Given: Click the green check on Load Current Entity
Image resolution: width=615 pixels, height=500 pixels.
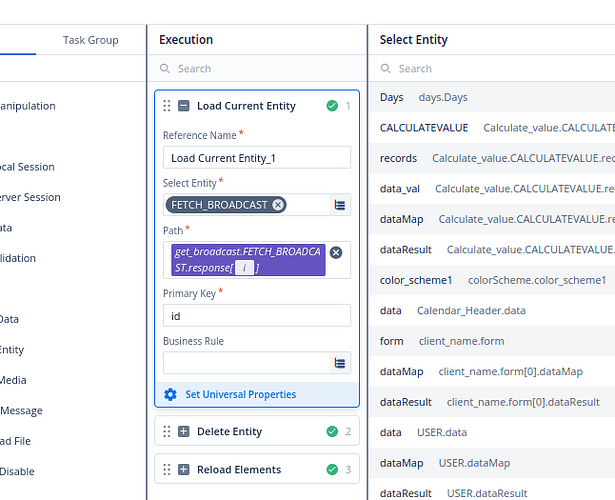Looking at the screenshot, I should [x=332, y=106].
